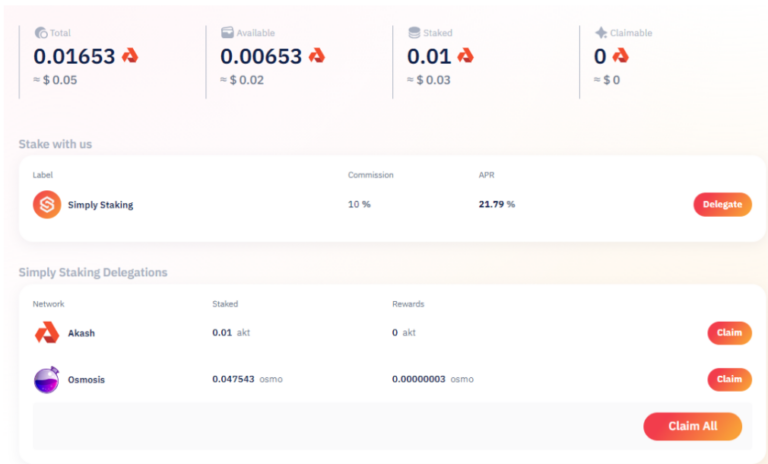Click the Total balance coin icon
This screenshot has width=768, height=464.
[x=41, y=33]
